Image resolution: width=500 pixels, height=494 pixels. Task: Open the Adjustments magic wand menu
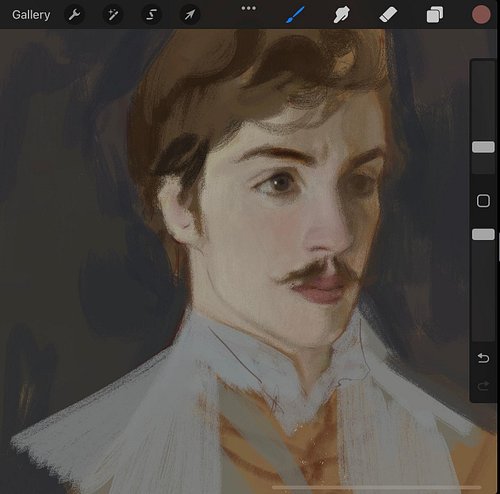(113, 15)
